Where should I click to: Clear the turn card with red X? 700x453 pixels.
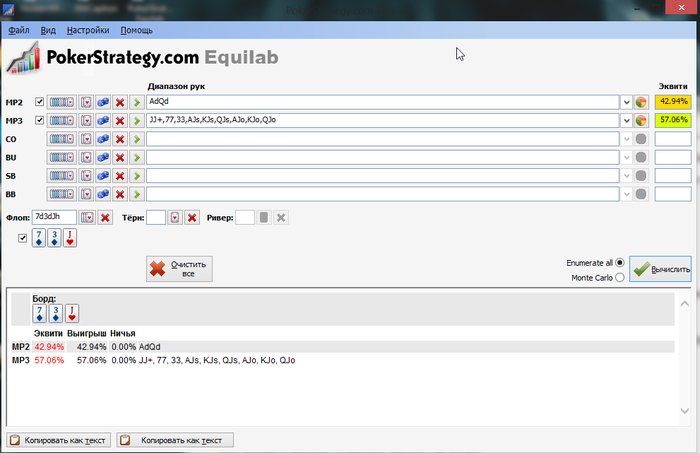click(192, 217)
